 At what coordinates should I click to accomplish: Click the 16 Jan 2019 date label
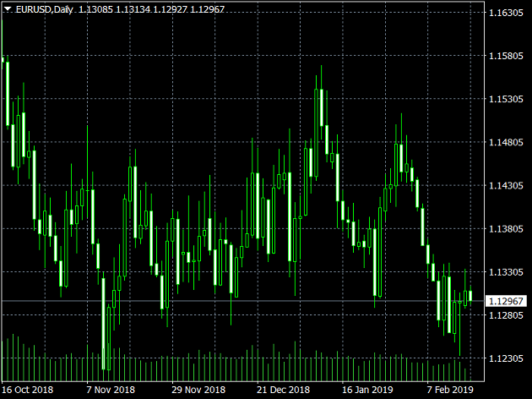(x=367, y=390)
